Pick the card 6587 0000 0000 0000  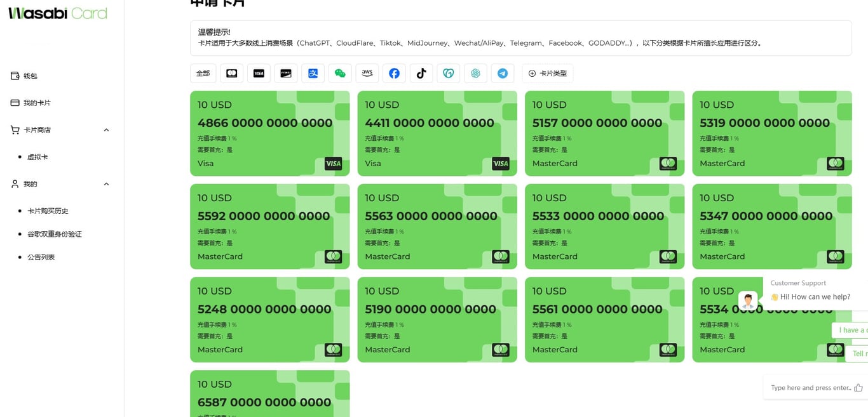point(270,394)
